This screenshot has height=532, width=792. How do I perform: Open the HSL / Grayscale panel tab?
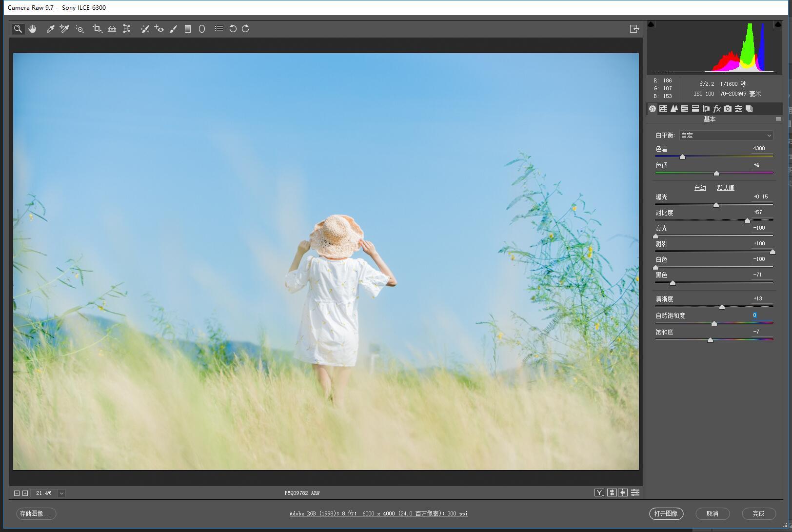point(685,109)
